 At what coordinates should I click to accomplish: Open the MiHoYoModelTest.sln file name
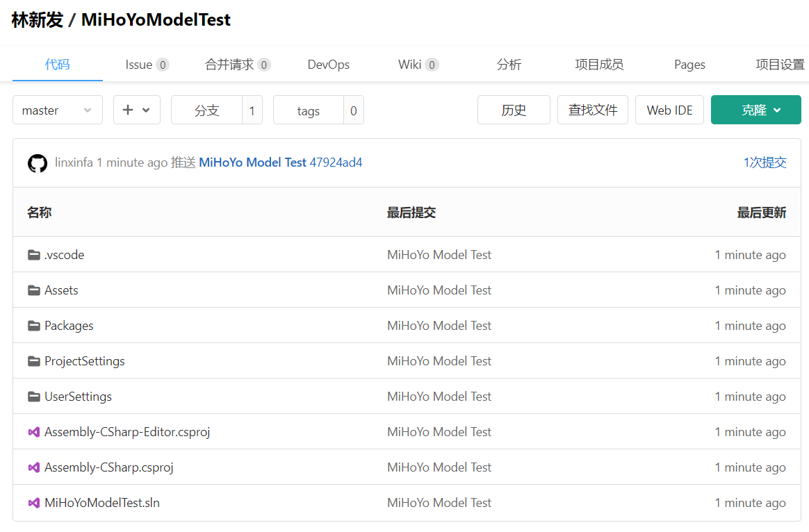[x=102, y=503]
